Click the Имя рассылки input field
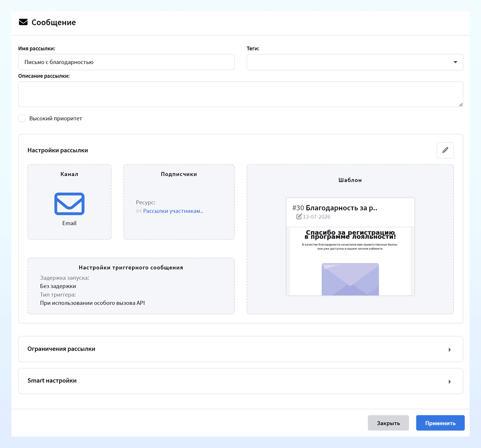This screenshot has height=448, width=481. pos(126,62)
